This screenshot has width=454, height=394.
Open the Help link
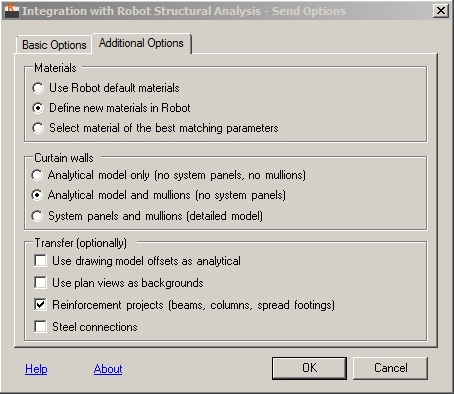36,369
